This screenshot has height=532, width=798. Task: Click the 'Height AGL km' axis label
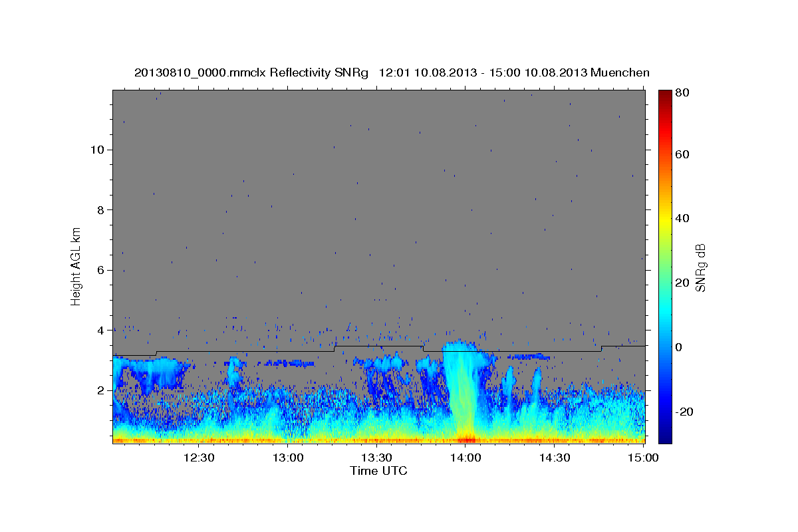pos(76,265)
